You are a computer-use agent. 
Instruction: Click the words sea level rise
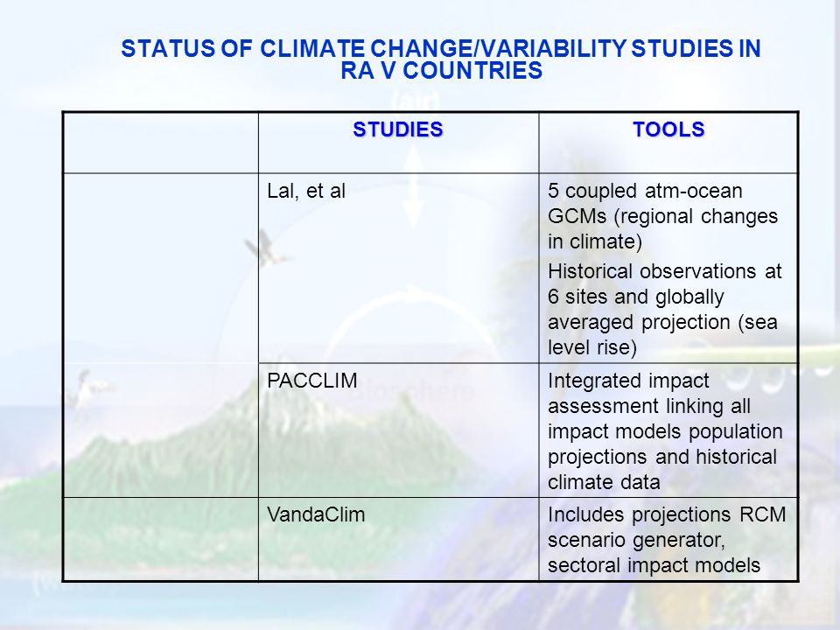pos(662,335)
